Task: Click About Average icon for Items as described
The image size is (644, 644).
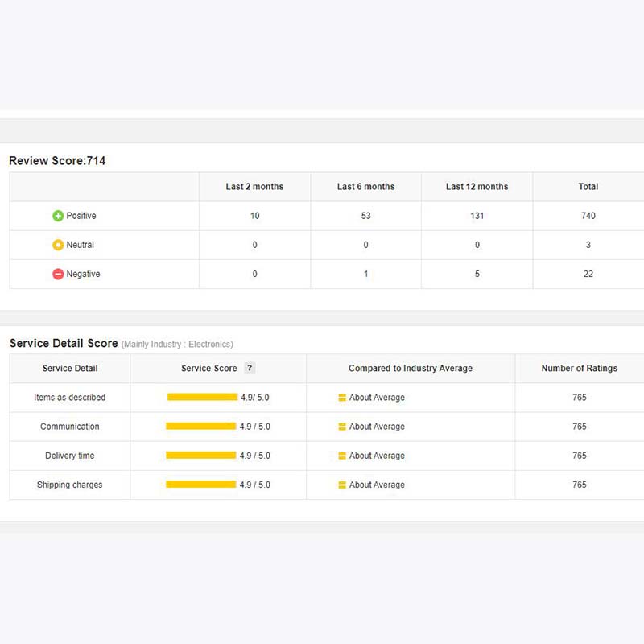Action: [342, 398]
